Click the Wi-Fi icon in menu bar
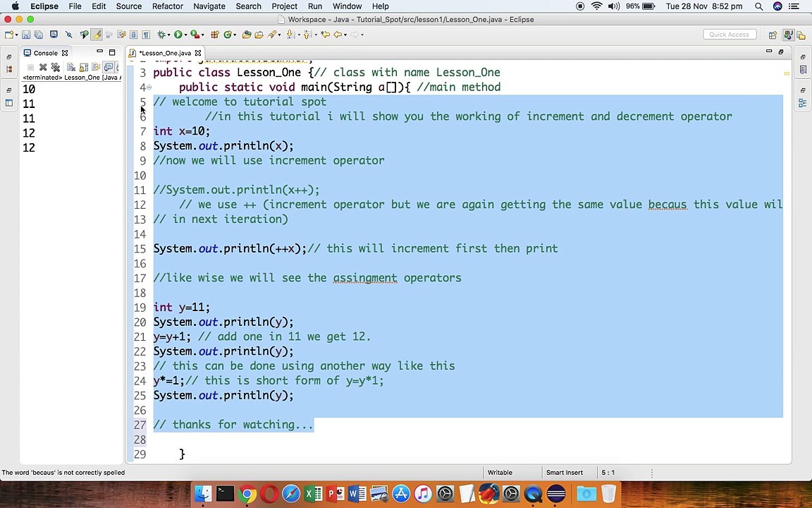Viewport: 812px width, 508px height. pos(596,6)
